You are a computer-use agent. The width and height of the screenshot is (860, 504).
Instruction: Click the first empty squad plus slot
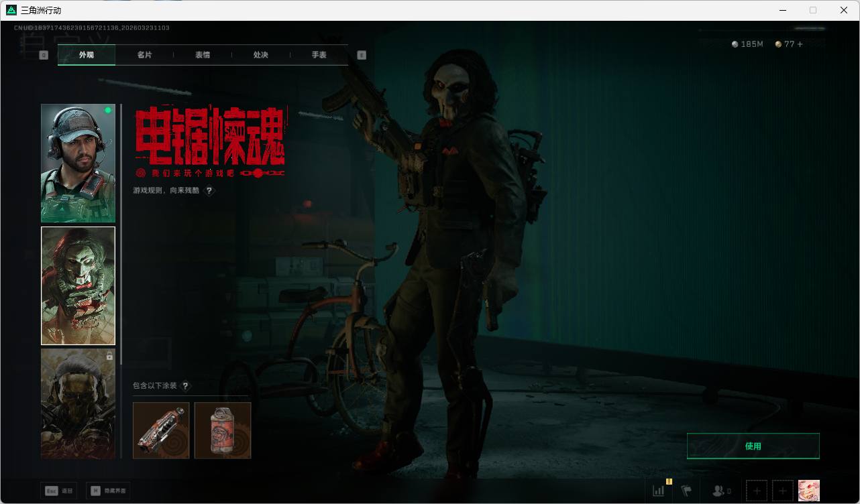[x=757, y=491]
